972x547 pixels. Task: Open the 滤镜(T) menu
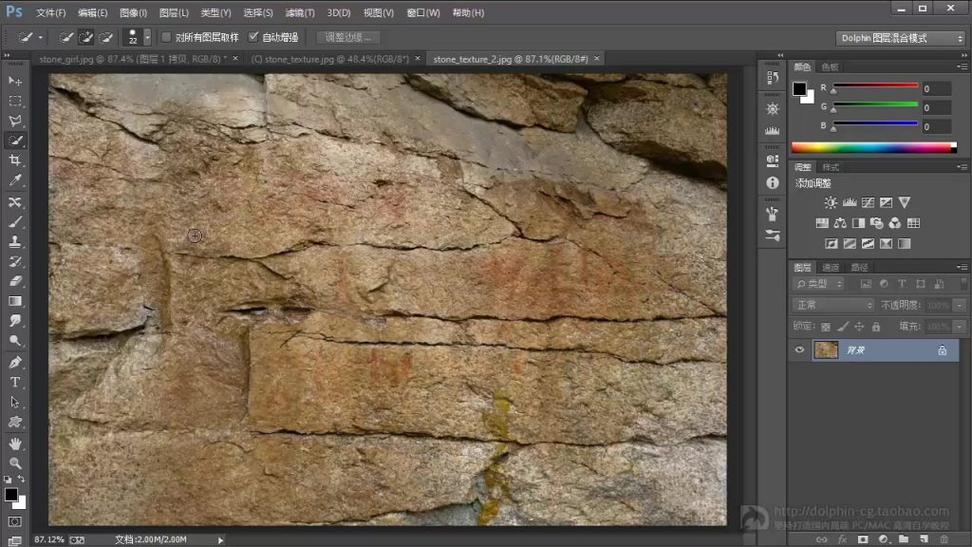(300, 12)
